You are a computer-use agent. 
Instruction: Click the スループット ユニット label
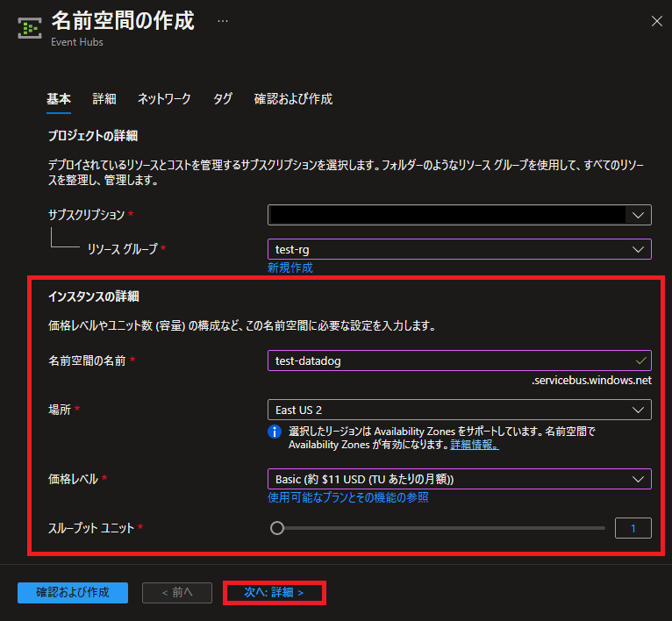pos(91,528)
